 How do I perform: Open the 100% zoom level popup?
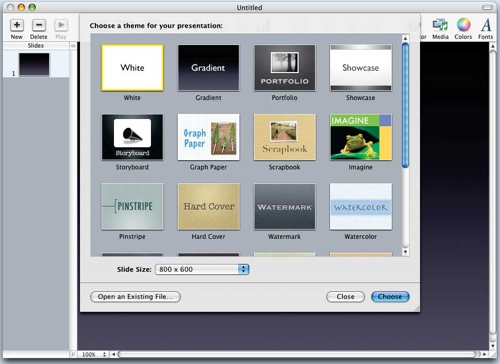pos(94,354)
